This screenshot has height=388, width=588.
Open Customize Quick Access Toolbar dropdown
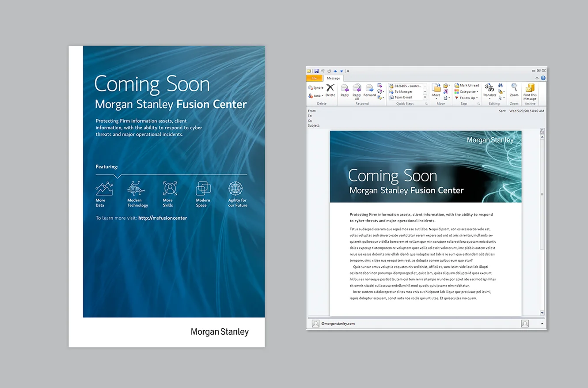(348, 71)
